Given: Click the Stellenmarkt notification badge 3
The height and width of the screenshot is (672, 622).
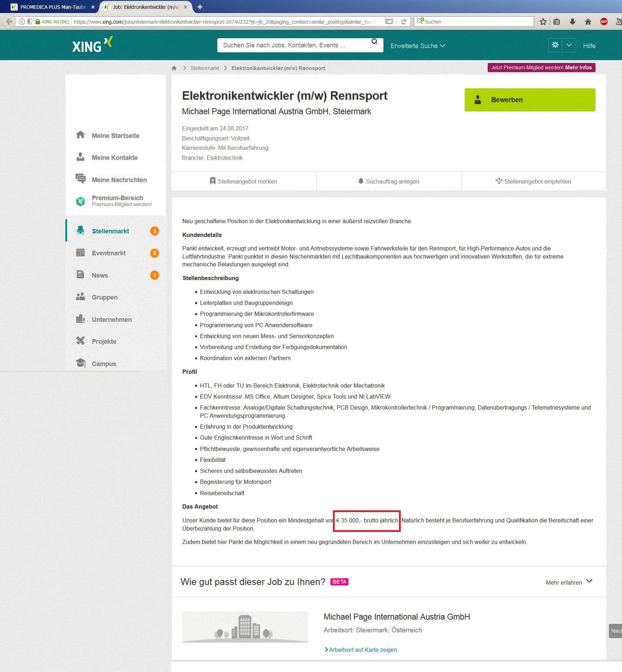Looking at the screenshot, I should (154, 231).
